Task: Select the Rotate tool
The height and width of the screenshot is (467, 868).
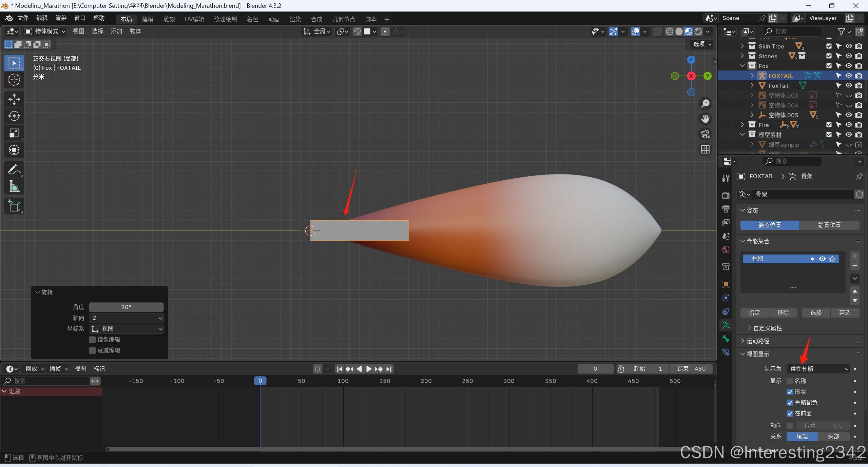Action: (x=14, y=116)
